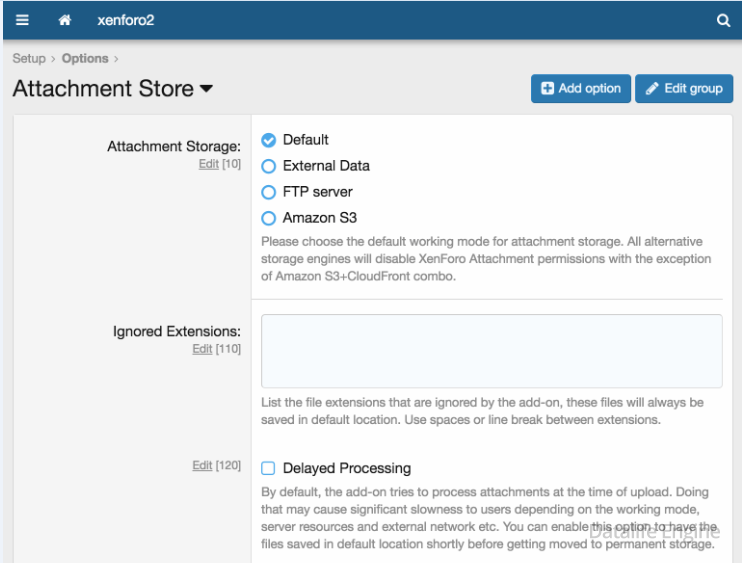Open the hamburger navigation menu

click(22, 20)
